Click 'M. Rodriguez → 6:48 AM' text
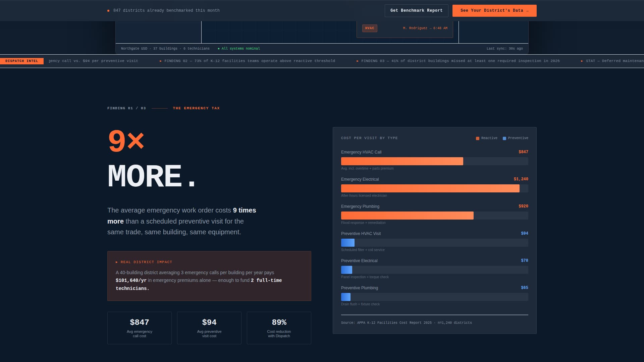This screenshot has height=362, width=644. tap(425, 28)
